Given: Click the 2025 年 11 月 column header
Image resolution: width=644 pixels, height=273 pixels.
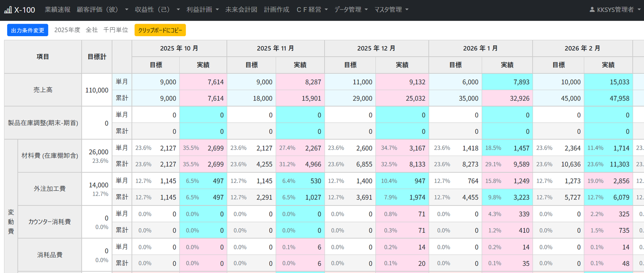Looking at the screenshot, I should click(276, 48).
